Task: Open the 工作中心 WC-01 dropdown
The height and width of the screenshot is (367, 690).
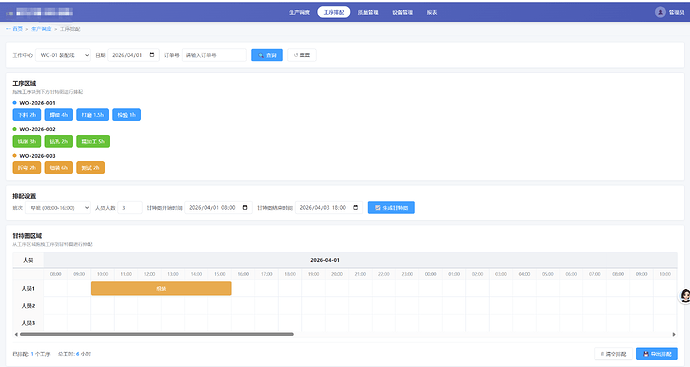Action: pyautogui.click(x=63, y=55)
